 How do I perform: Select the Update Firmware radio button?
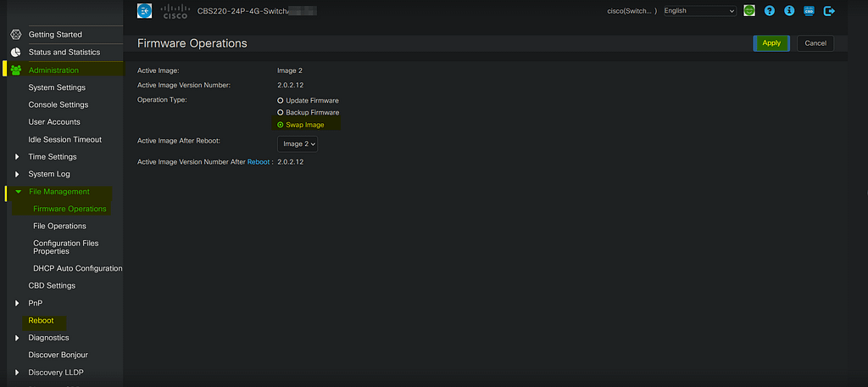tap(281, 100)
